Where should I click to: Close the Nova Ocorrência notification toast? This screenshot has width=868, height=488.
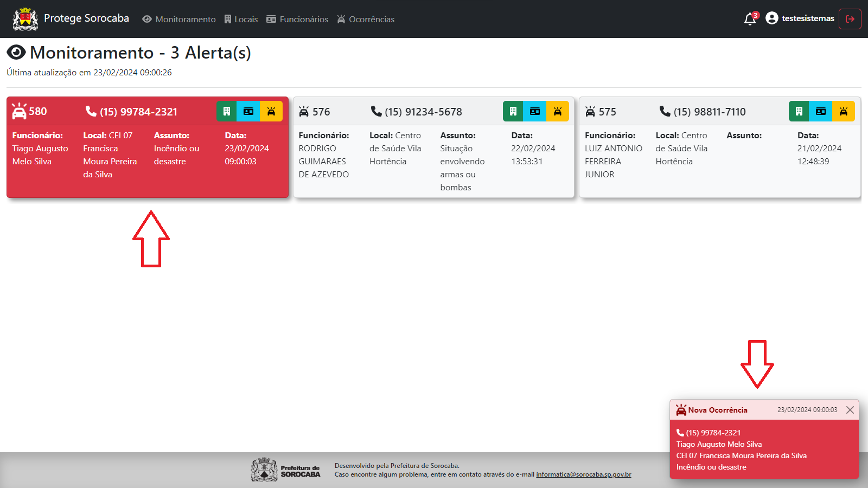tap(850, 410)
